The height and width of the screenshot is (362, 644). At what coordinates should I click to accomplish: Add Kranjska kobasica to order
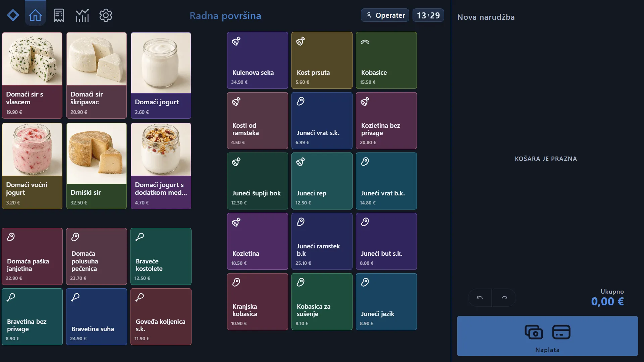258,302
